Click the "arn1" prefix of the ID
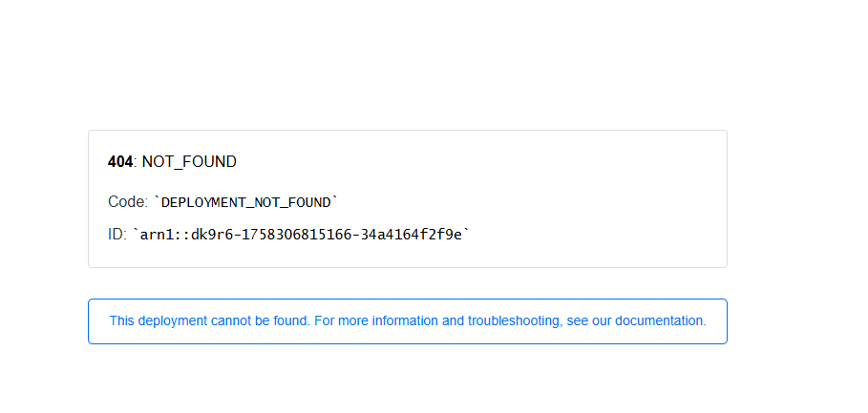This screenshot has width=868, height=413. tap(157, 234)
